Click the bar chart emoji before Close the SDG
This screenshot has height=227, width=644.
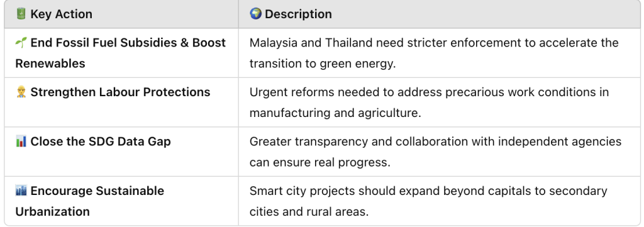[x=21, y=141]
